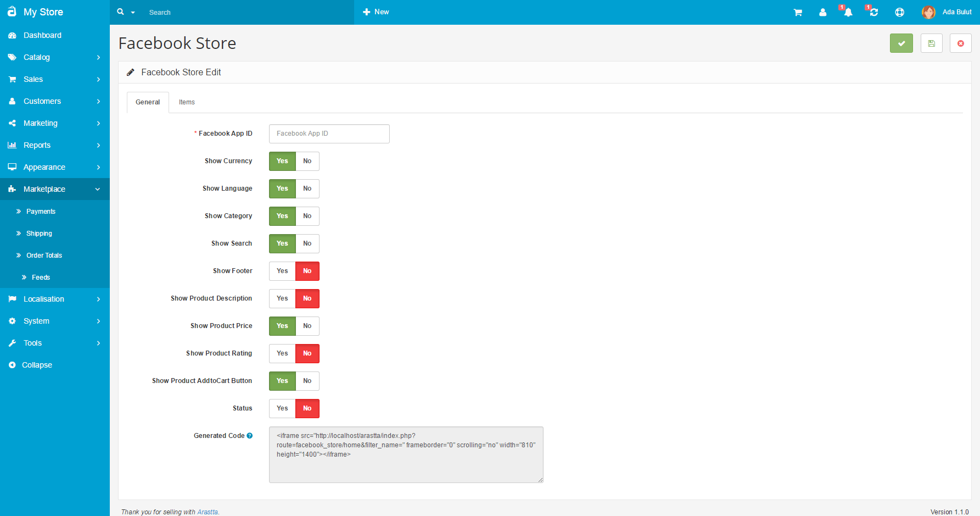Screen dimensions: 980x516
Task: Set Show Product Rating to Yes
Action: point(282,353)
